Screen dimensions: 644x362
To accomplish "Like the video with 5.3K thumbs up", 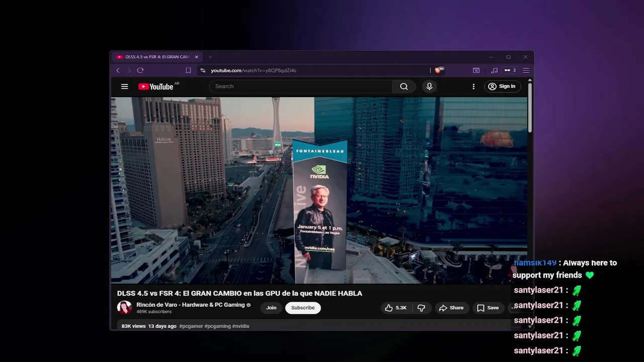I will tap(396, 308).
